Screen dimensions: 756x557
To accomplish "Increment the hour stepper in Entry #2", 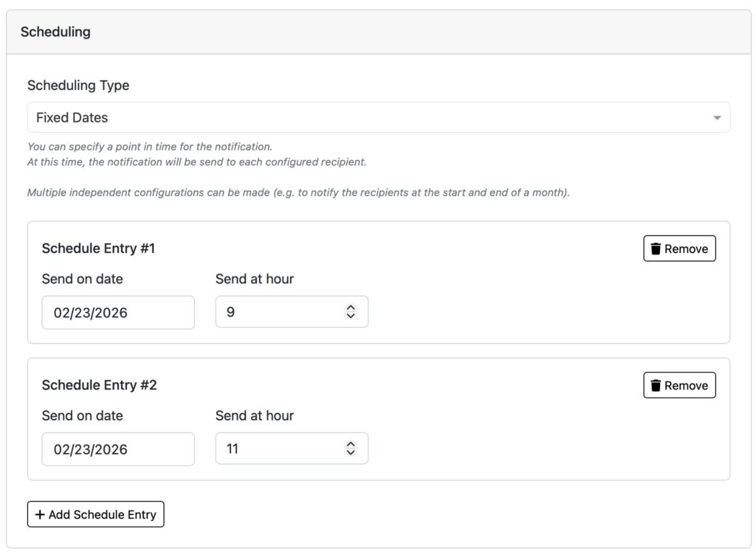I will [351, 444].
